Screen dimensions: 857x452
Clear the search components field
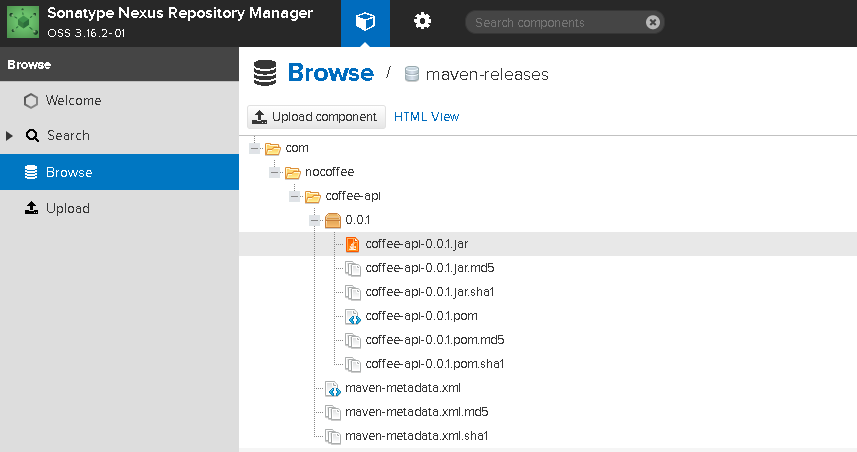click(x=653, y=22)
